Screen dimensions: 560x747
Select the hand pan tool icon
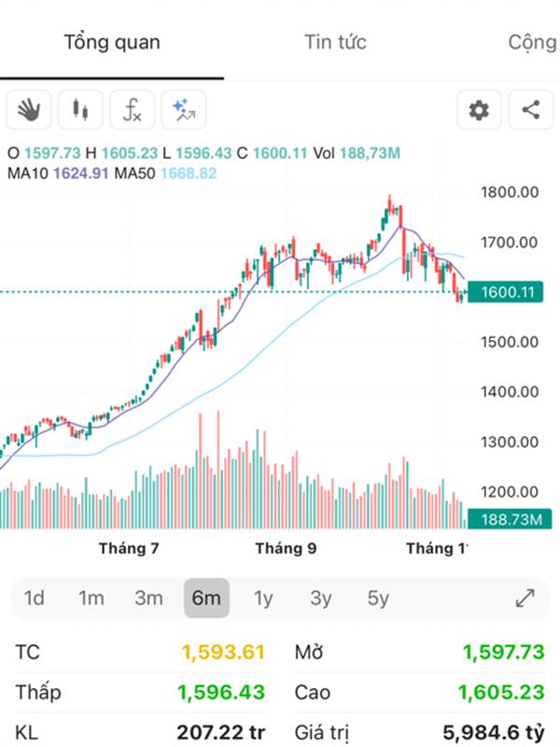29,111
